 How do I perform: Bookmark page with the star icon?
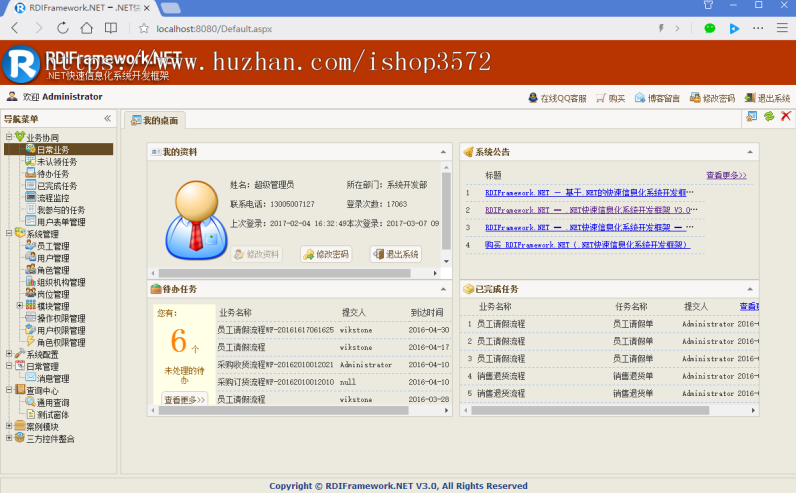coord(144,28)
